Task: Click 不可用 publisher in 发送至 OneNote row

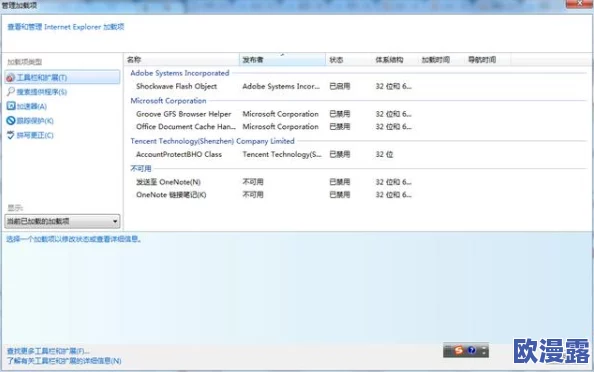Action: [253, 182]
